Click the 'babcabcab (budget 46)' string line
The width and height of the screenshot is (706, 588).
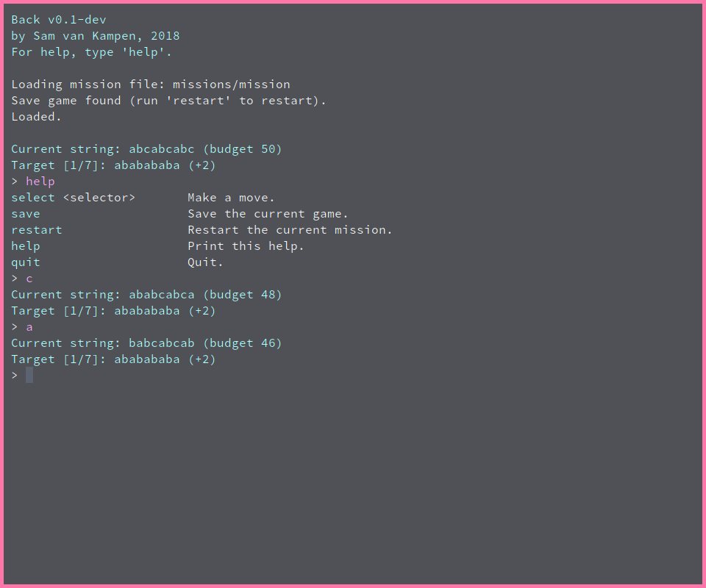(x=205, y=343)
